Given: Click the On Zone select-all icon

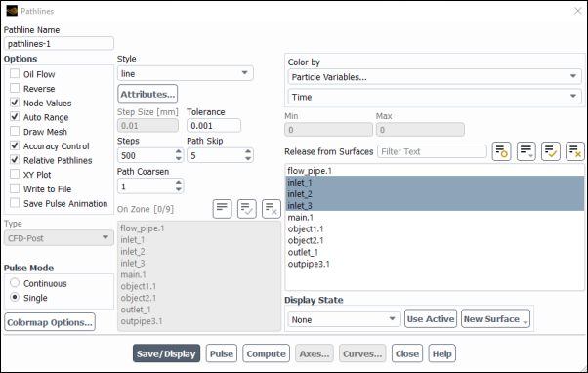Looking at the screenshot, I should click(x=247, y=209).
